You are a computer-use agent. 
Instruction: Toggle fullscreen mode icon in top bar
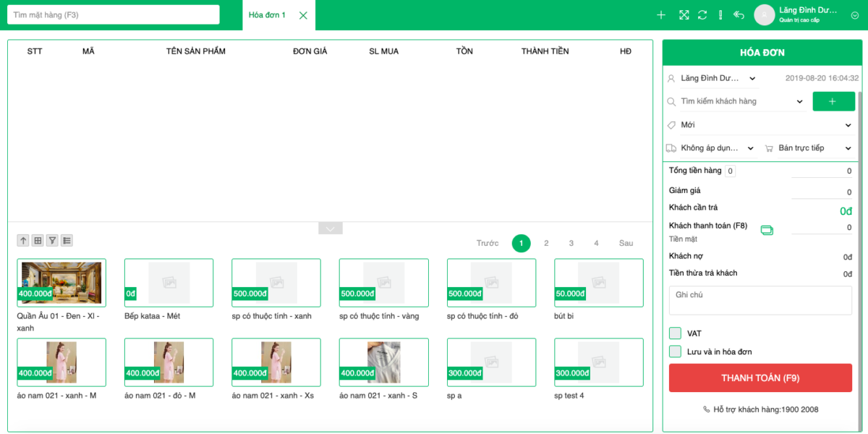[x=684, y=15]
